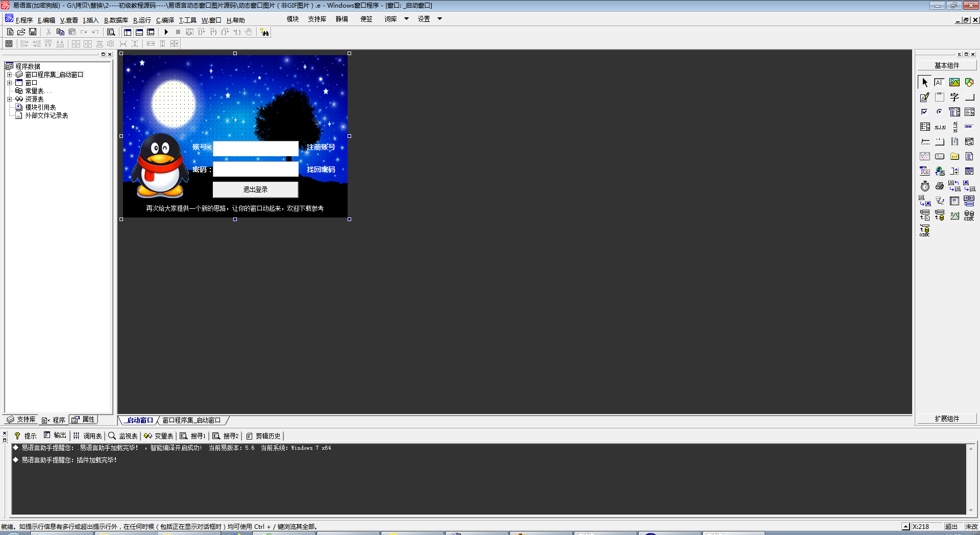Click the 便签 toolbar button

click(x=366, y=19)
